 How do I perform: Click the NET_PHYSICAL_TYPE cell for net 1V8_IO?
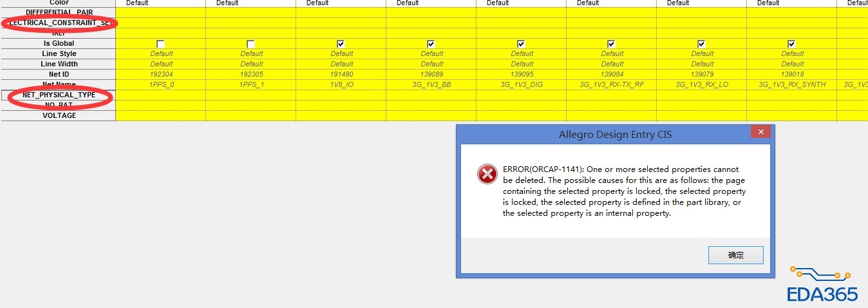(341, 95)
